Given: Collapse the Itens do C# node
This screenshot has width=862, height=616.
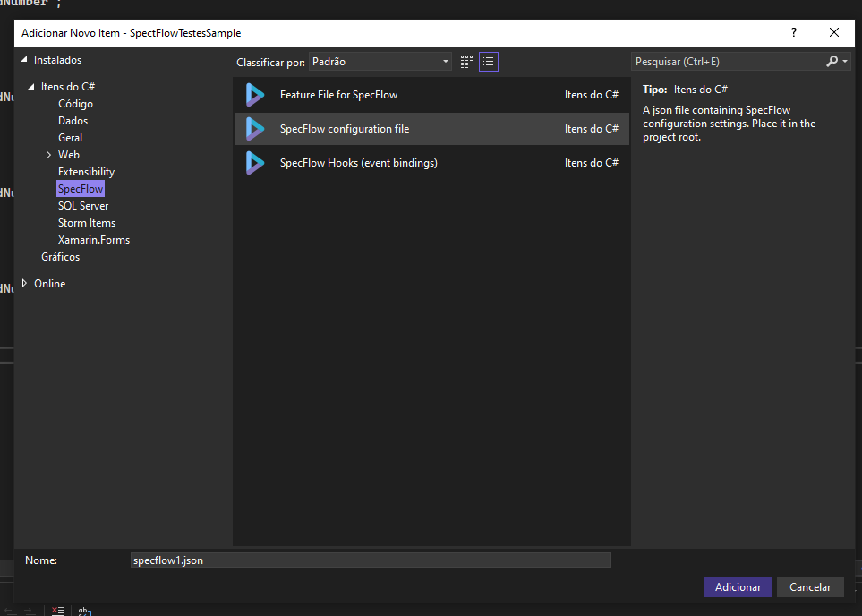Looking at the screenshot, I should click(31, 86).
